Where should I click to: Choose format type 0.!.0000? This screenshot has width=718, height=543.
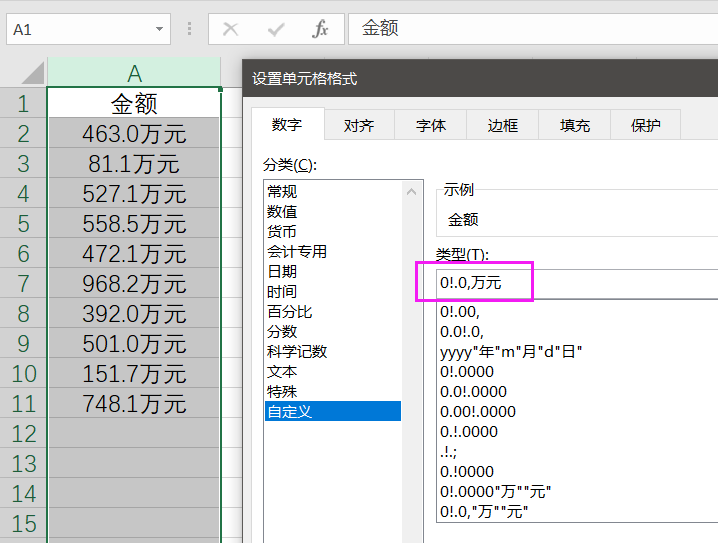[x=468, y=432]
